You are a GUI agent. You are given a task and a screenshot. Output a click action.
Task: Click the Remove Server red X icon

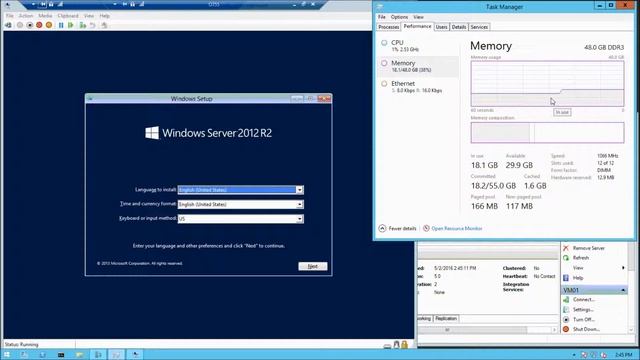pyautogui.click(x=566, y=248)
